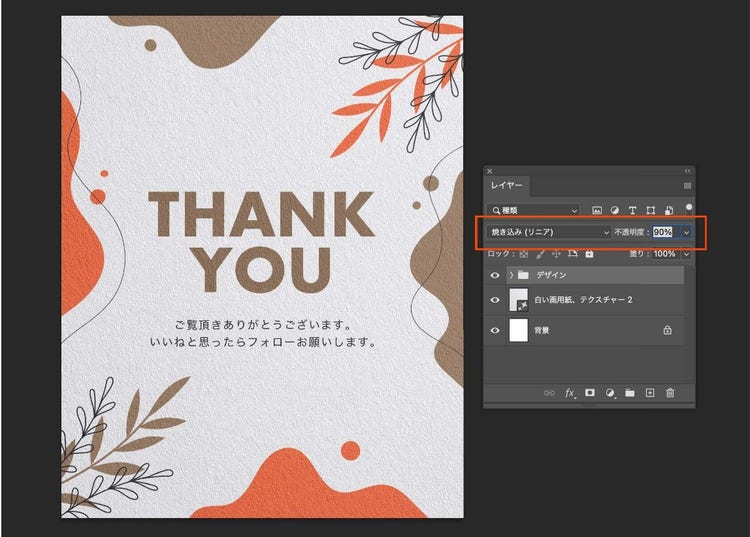
Task: Click the shape layer filter icon
Action: [650, 211]
